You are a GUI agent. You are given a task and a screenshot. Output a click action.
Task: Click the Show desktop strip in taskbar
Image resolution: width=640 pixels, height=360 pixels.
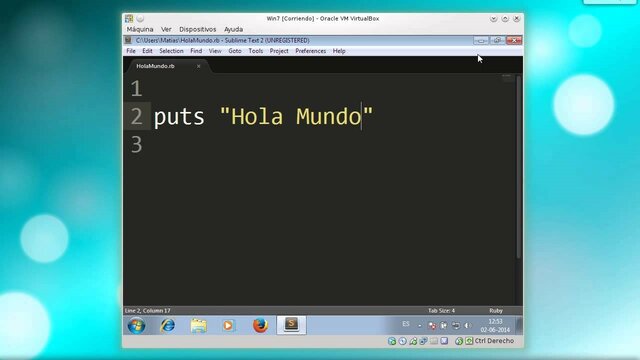519,325
